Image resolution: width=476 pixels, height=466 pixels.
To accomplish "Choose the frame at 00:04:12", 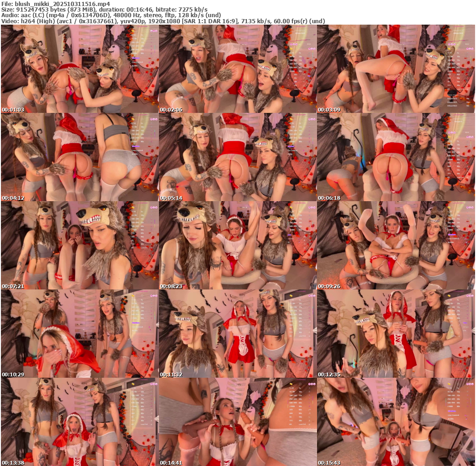I will (79, 157).
